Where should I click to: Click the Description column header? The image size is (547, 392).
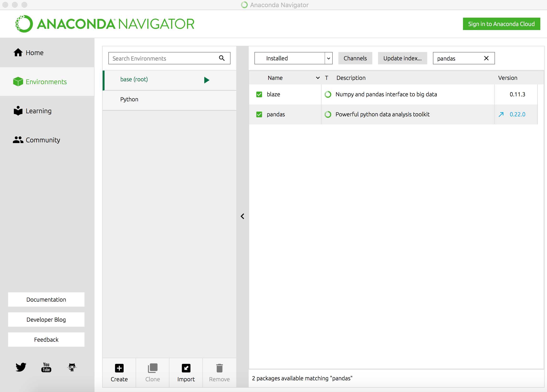351,77
